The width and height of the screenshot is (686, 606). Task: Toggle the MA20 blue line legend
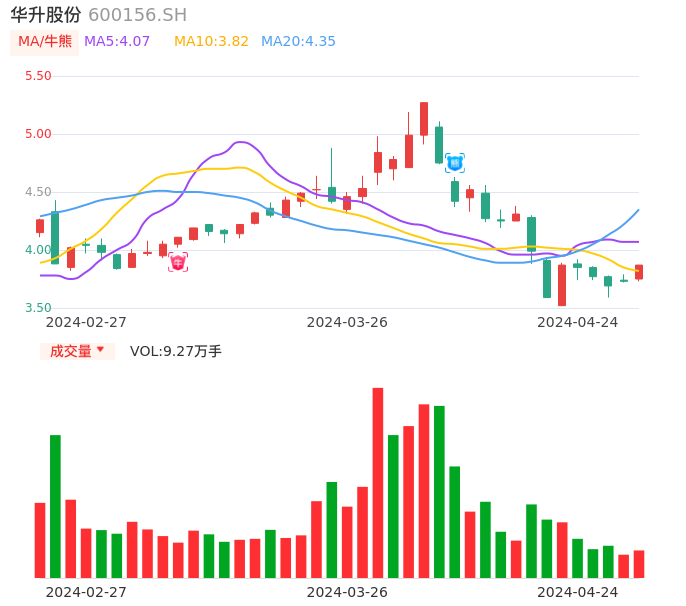(x=298, y=42)
